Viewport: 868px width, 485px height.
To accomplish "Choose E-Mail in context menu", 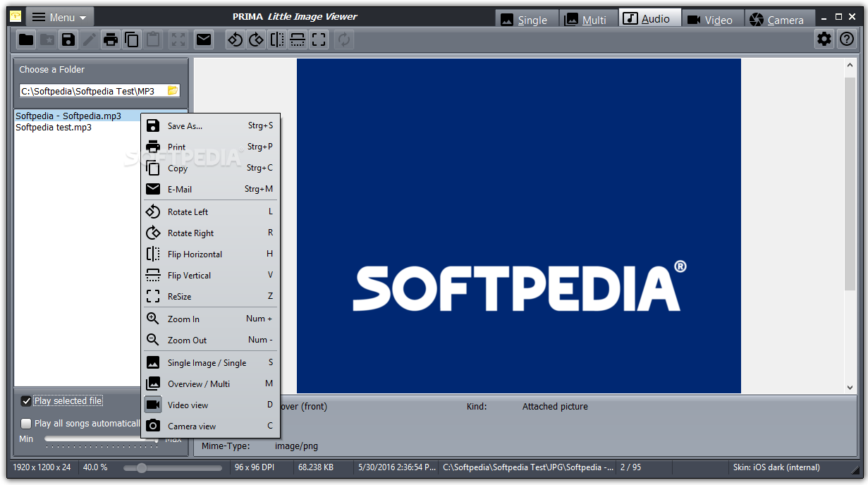I will (x=210, y=189).
